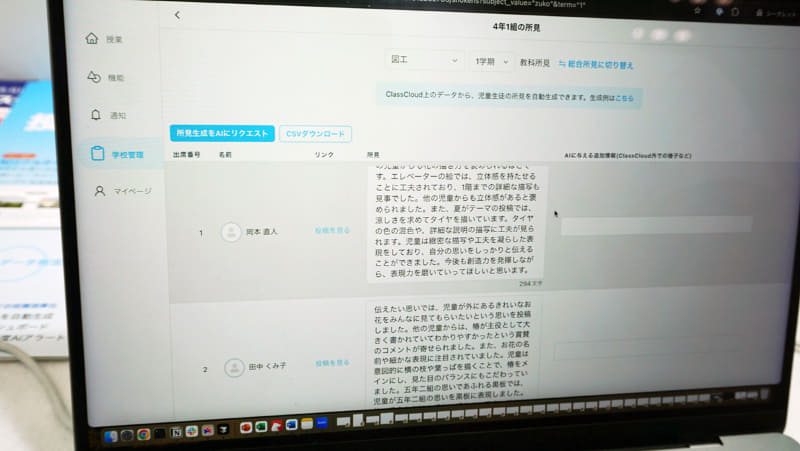
Task: Open Slack from the dock
Action: pos(192,432)
